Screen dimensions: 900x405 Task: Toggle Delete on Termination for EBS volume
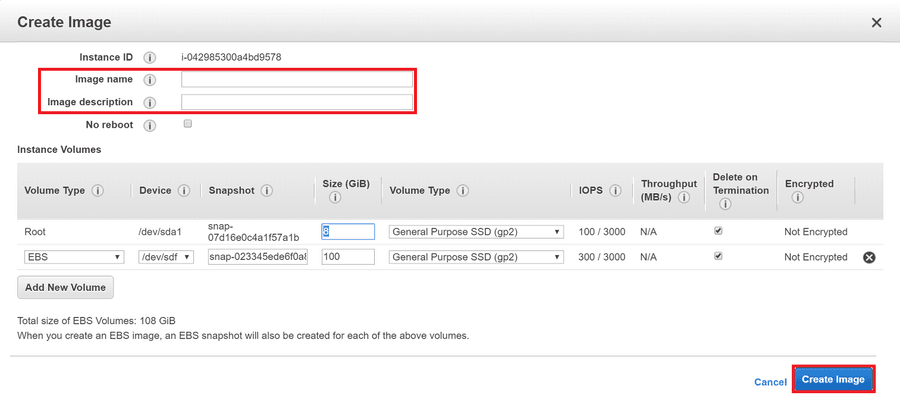click(718, 256)
